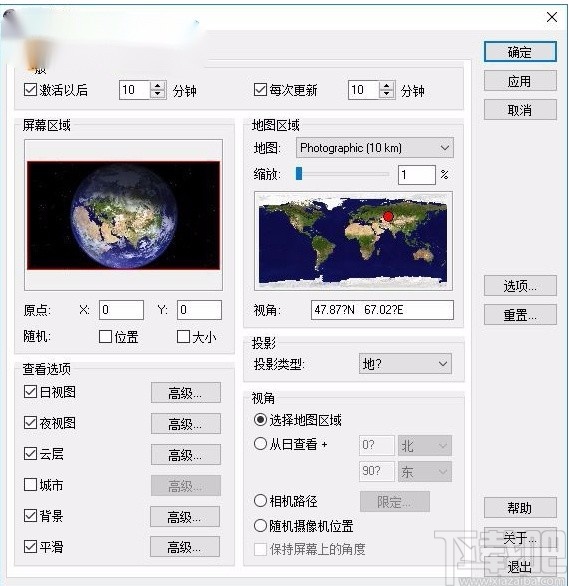
Task: Increase the 激活以后 minutes value
Action: point(158,86)
